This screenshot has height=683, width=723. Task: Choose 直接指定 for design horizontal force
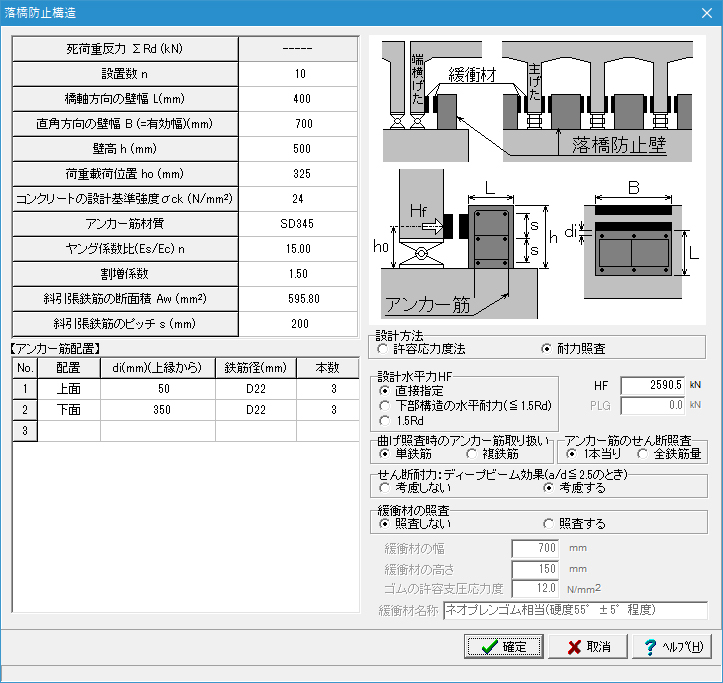(x=385, y=391)
